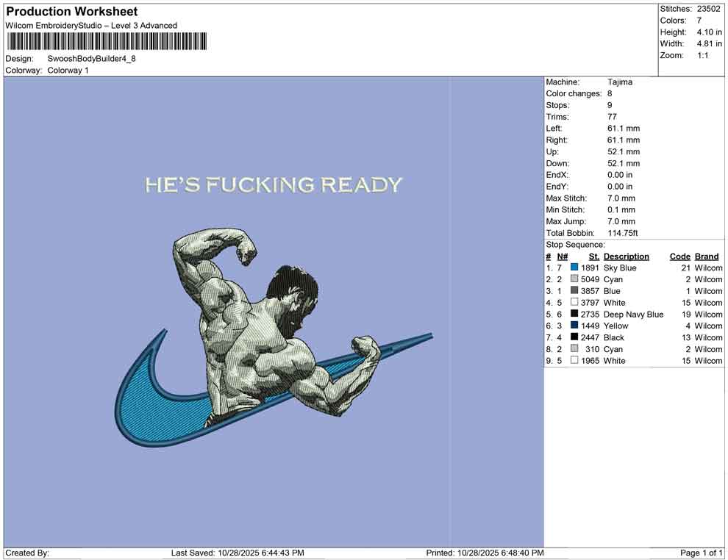Screen dimensions: 728x560
Task: Click the Cyan 310 thread chip
Action: [574, 349]
